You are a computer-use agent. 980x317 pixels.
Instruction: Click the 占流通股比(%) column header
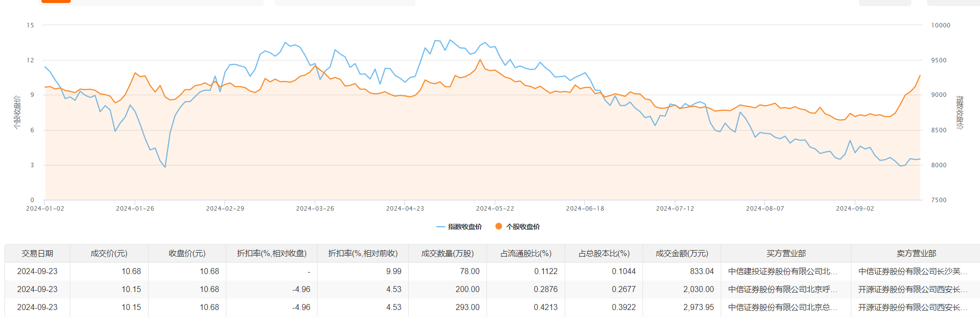526,254
